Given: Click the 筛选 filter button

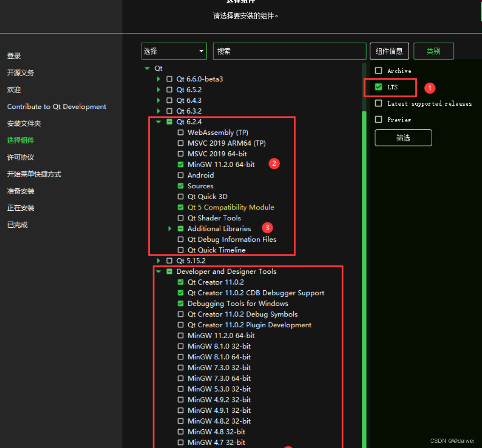Looking at the screenshot, I should click(403, 138).
